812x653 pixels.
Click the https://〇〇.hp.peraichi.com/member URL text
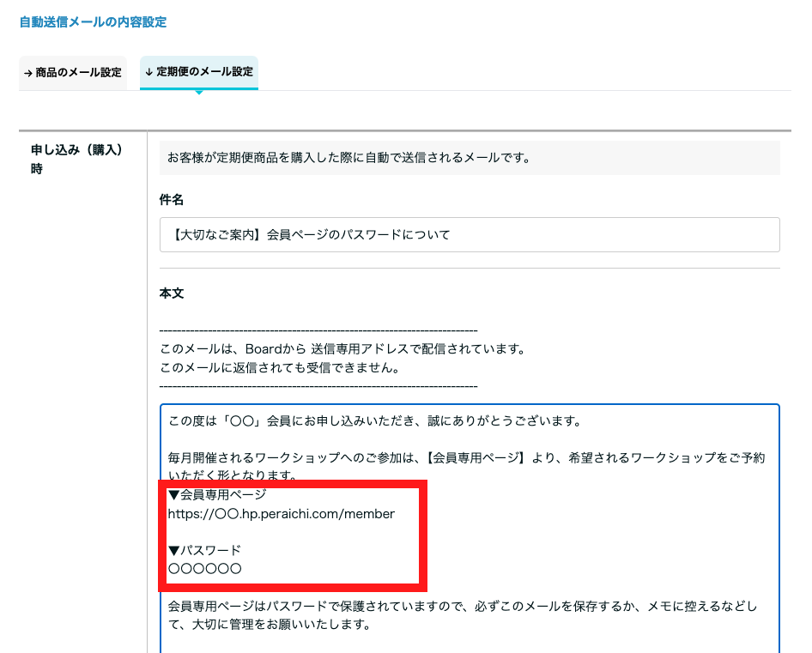282,514
